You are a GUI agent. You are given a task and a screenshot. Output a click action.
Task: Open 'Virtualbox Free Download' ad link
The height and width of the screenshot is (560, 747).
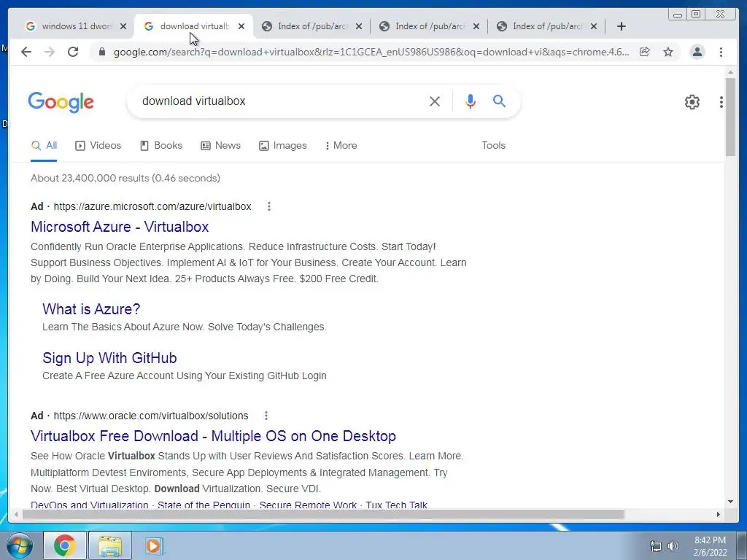(x=214, y=436)
